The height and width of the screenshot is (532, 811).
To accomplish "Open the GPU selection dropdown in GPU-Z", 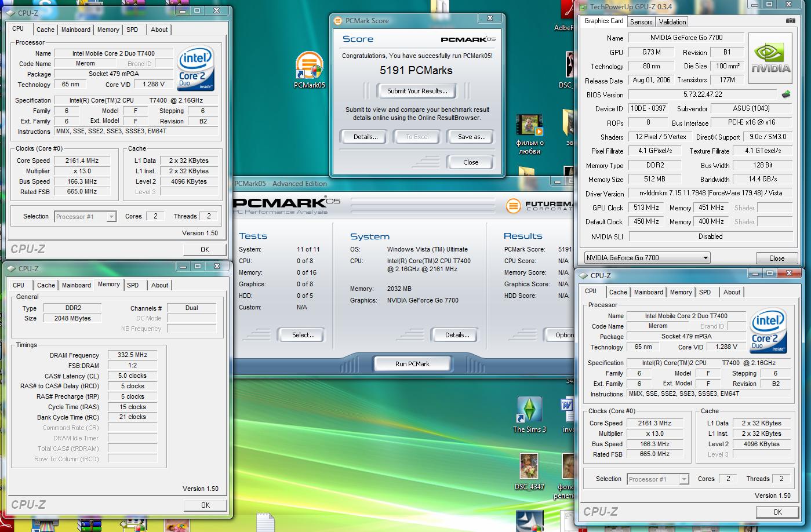I will (648, 258).
